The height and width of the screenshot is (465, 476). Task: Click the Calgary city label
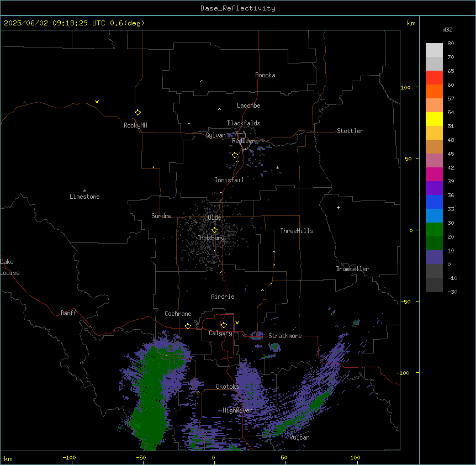(x=220, y=333)
